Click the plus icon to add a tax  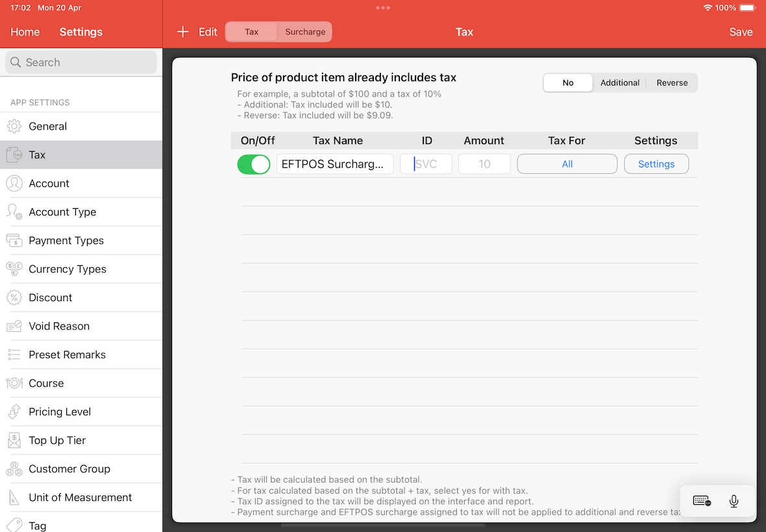(x=182, y=32)
